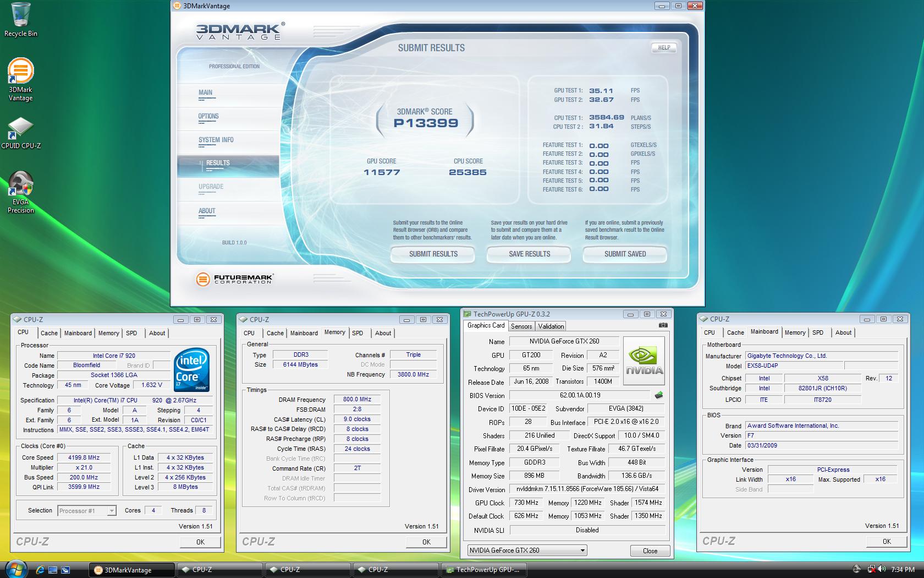924x578 pixels.
Task: Launch EVGA Precision desktop shortcut
Action: 20,192
